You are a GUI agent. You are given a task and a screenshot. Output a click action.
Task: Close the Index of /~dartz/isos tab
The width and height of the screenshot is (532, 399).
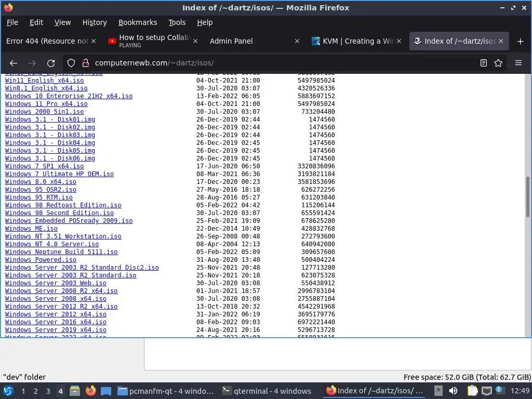tap(501, 41)
